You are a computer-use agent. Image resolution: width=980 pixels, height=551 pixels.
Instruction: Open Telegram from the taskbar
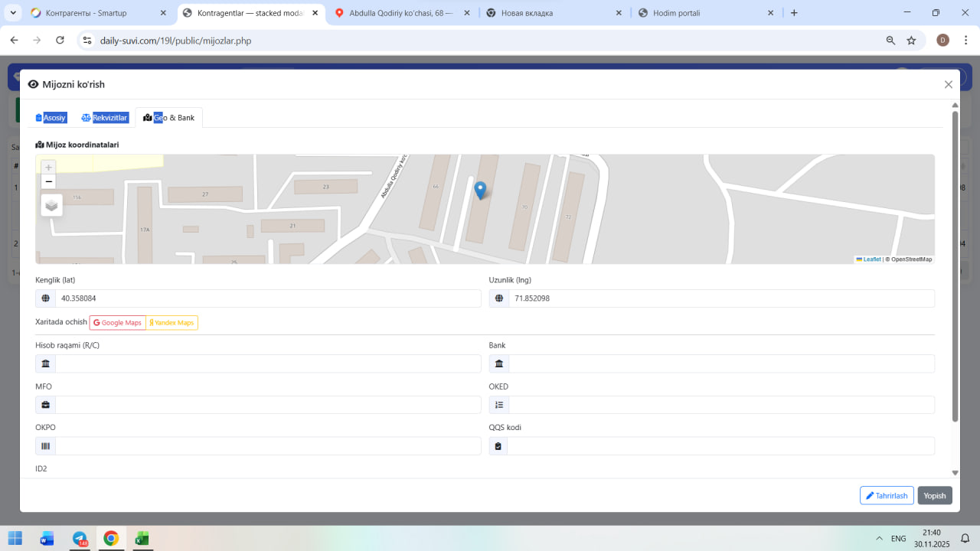(x=80, y=538)
